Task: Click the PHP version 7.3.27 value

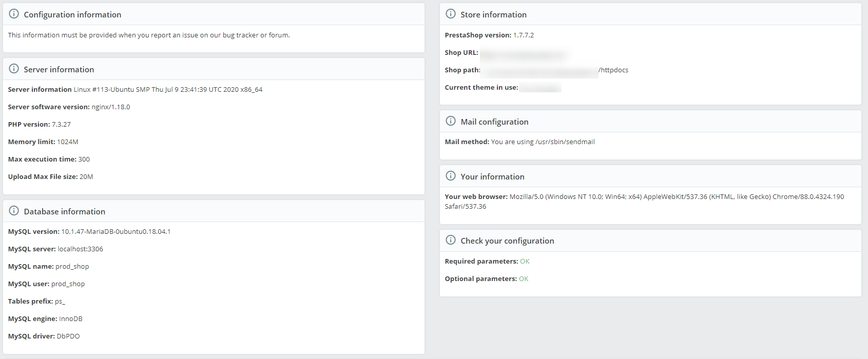Action: (x=61, y=125)
